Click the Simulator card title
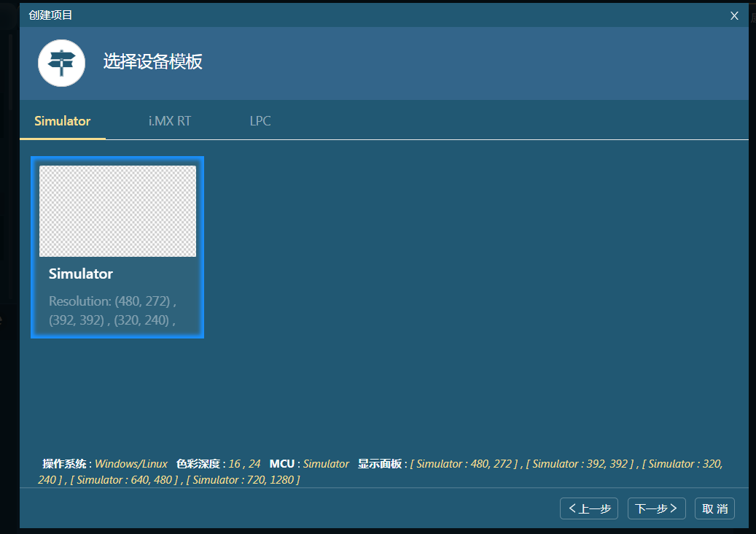 [x=81, y=274]
